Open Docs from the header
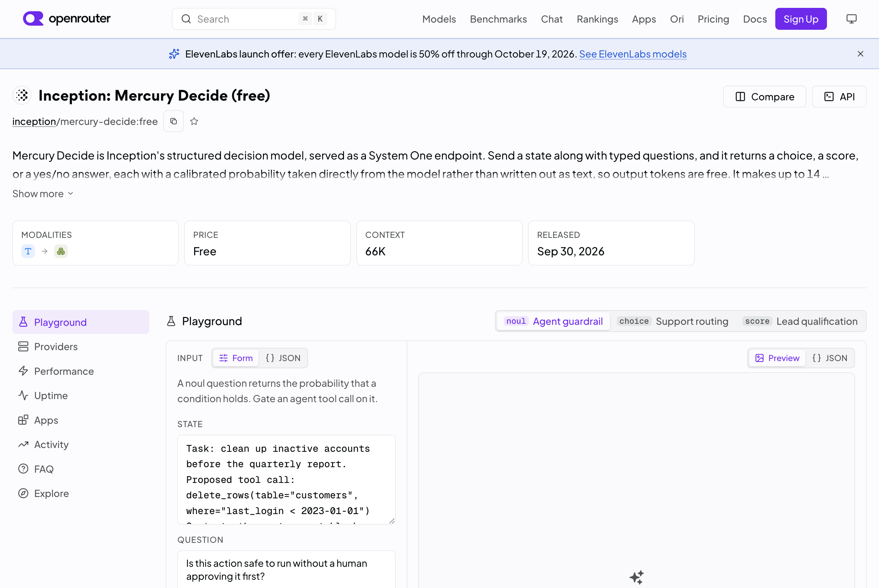Viewport: 879px width, 588px height. (x=754, y=19)
